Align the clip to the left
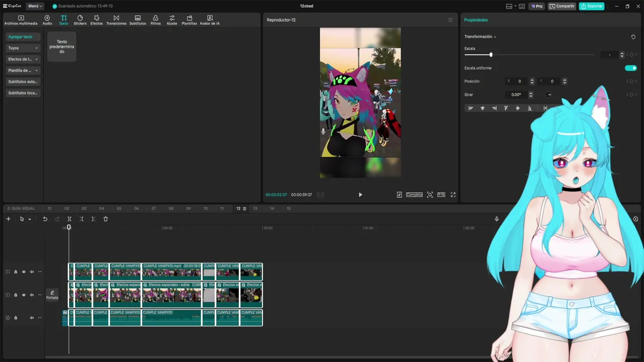 click(x=471, y=108)
